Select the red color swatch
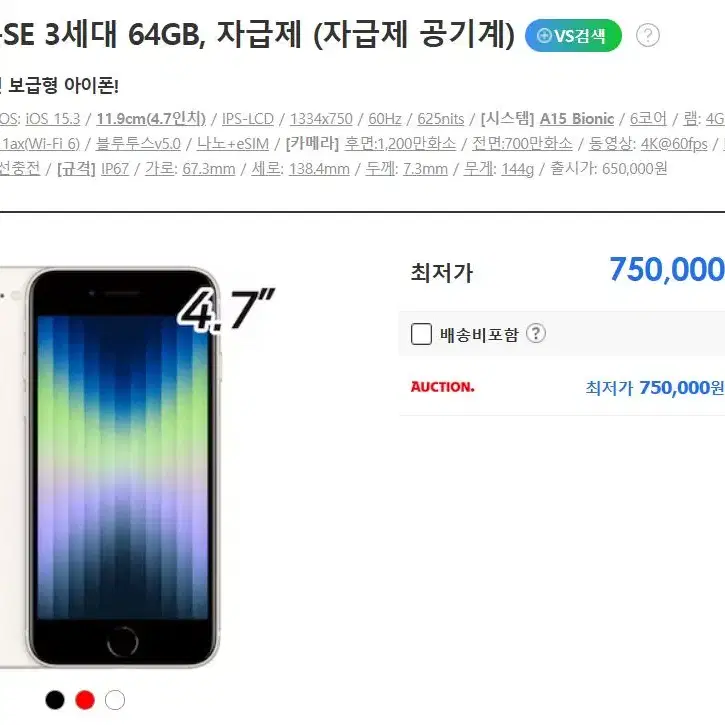 pyautogui.click(x=85, y=700)
